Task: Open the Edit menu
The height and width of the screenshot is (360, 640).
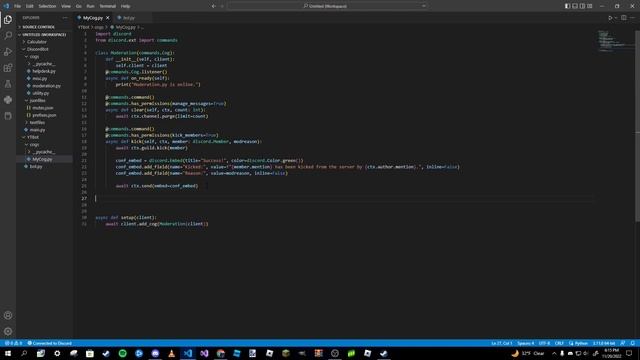Action: click(x=30, y=6)
